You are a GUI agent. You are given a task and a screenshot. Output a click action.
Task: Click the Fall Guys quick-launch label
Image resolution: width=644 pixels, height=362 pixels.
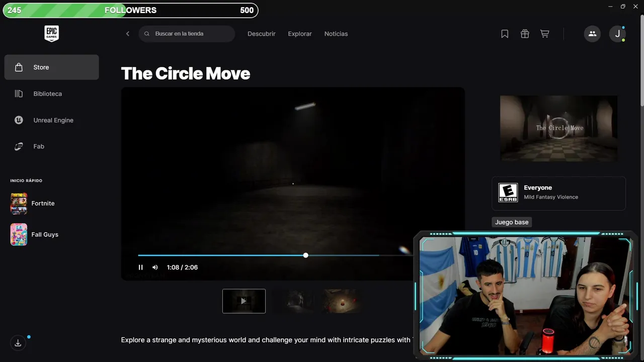pos(45,235)
